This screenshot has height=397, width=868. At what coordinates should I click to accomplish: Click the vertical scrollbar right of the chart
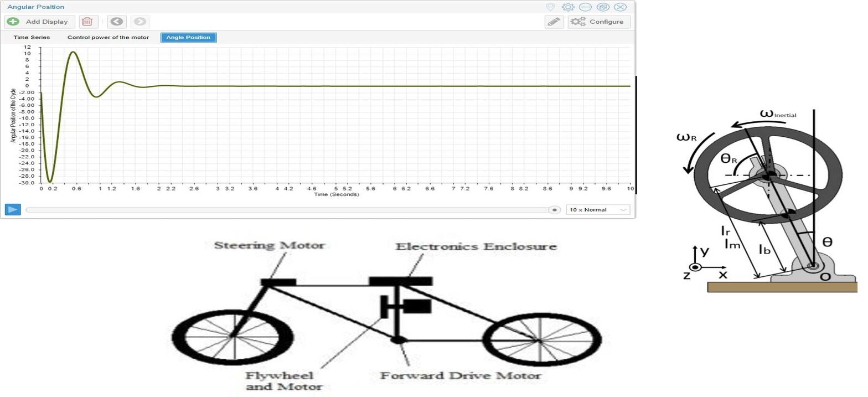pyautogui.click(x=636, y=135)
